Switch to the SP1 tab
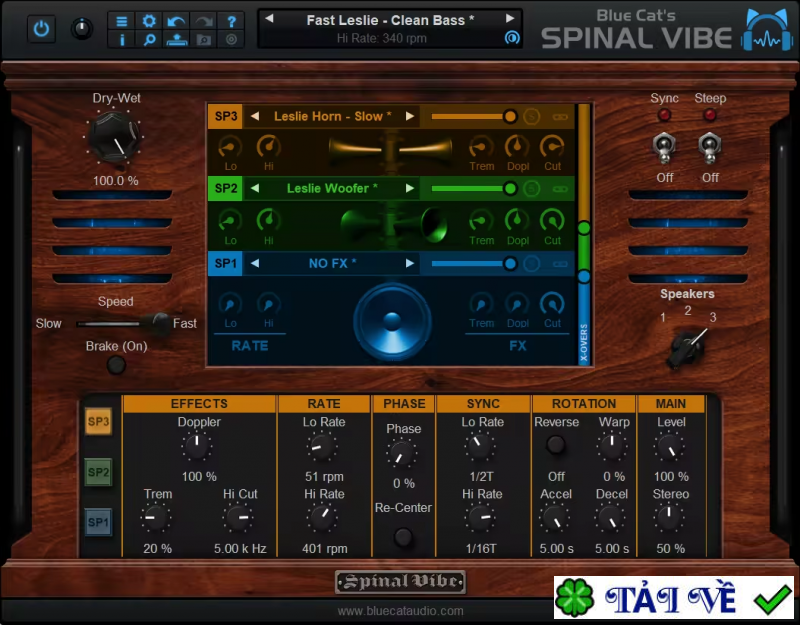Screen dimensions: 800x625 point(98,521)
